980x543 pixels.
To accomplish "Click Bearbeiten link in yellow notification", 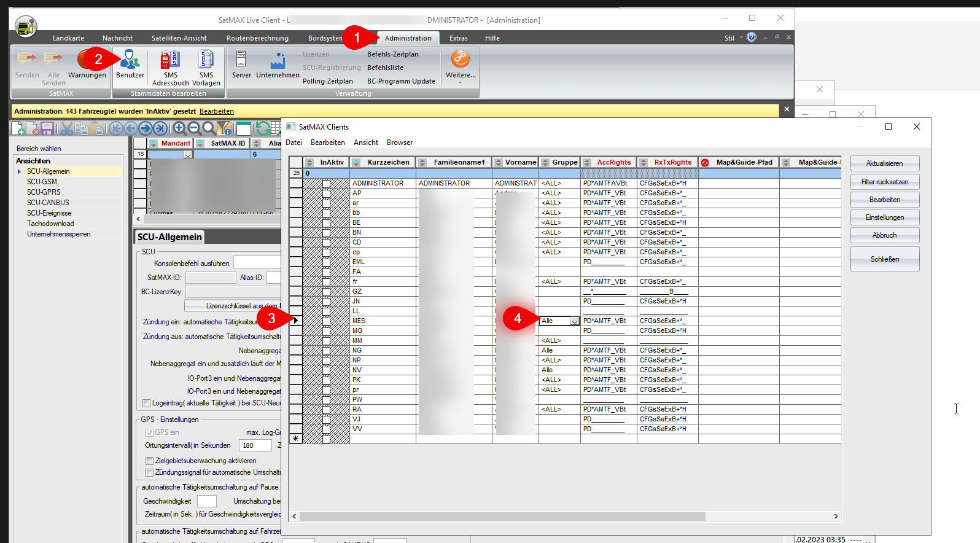I will 217,111.
